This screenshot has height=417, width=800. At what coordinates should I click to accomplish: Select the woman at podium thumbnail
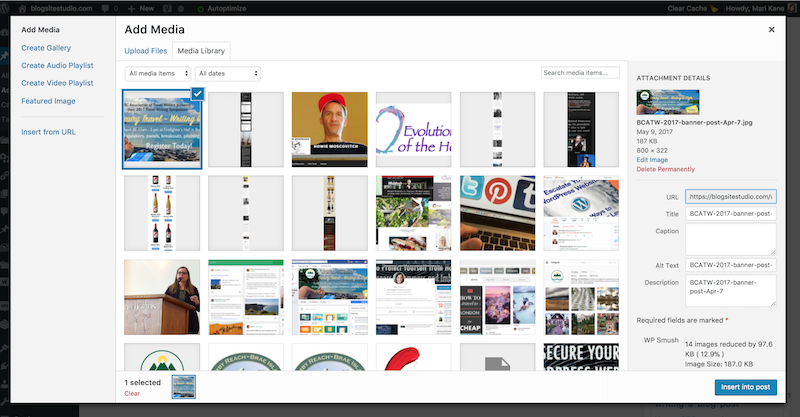[162, 297]
